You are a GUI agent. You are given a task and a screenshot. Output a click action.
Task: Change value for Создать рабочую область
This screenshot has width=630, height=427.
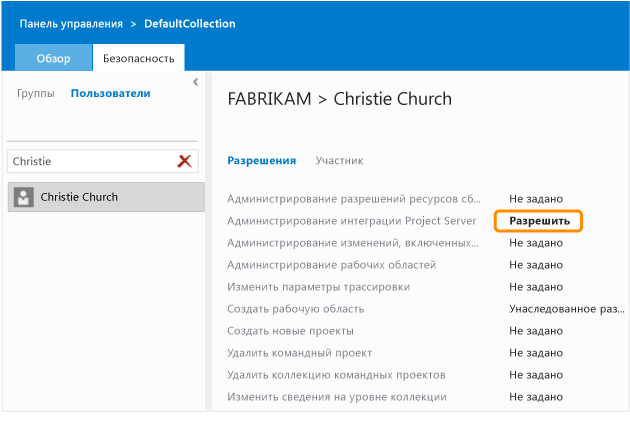(x=566, y=309)
